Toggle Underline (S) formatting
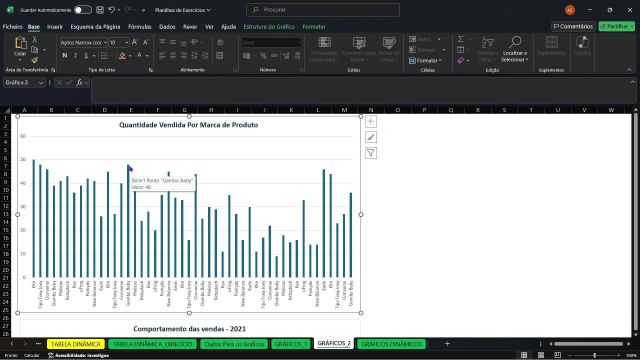640x360 pixels. pyautogui.click(x=86, y=56)
